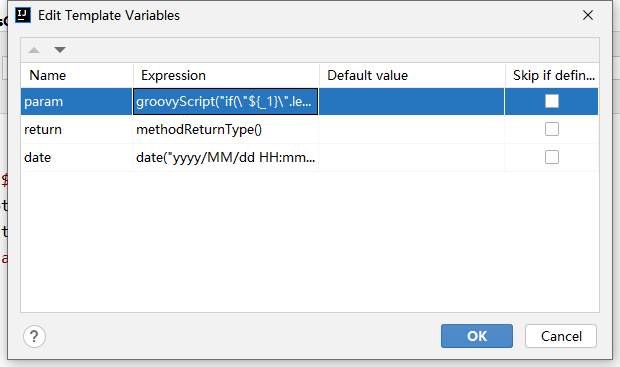
Task: Click the Skip if defined column header
Action: coord(552,75)
